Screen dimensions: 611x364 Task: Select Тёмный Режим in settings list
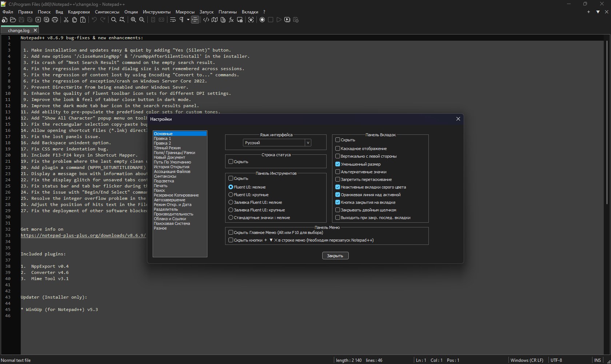pos(167,148)
